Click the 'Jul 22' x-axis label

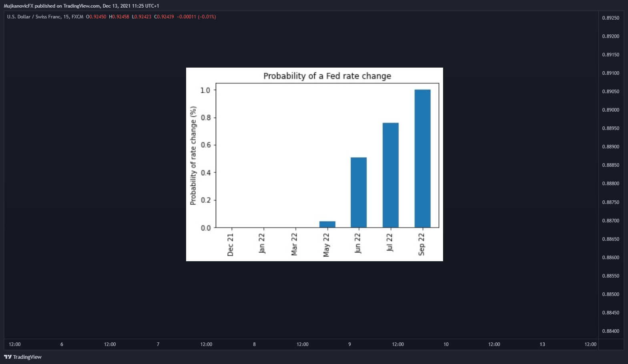point(389,242)
